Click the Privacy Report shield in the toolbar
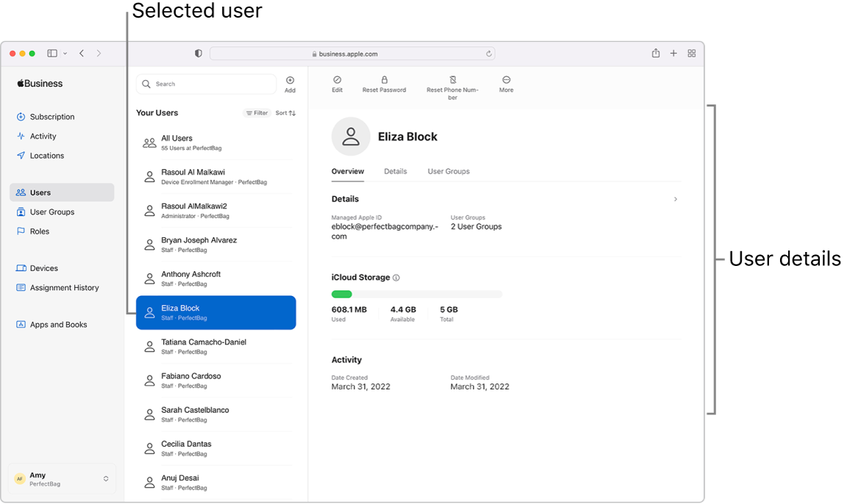Image resolution: width=847 pixels, height=504 pixels. 199,53
